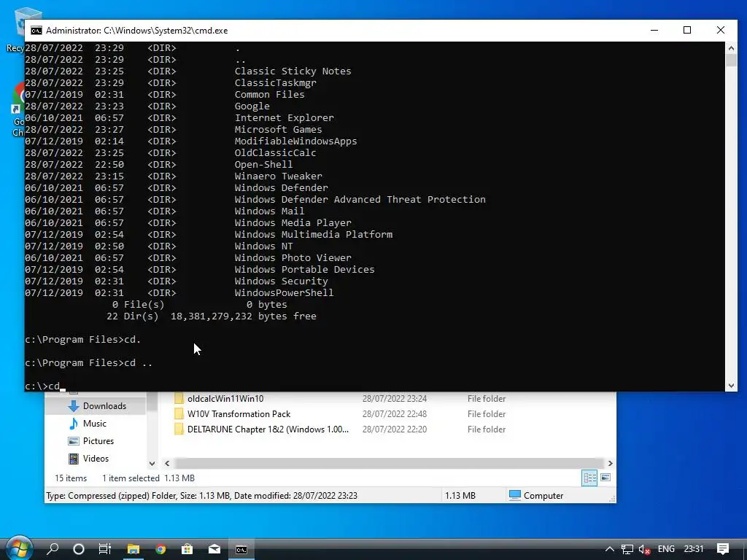Open File Explorer from taskbar
Image resolution: width=747 pixels, height=560 pixels.
click(x=133, y=549)
